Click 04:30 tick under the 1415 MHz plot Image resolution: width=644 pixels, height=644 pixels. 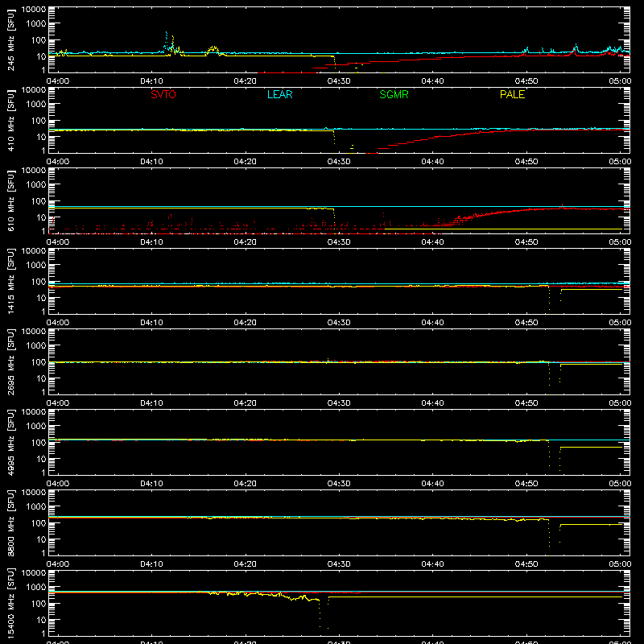click(339, 323)
